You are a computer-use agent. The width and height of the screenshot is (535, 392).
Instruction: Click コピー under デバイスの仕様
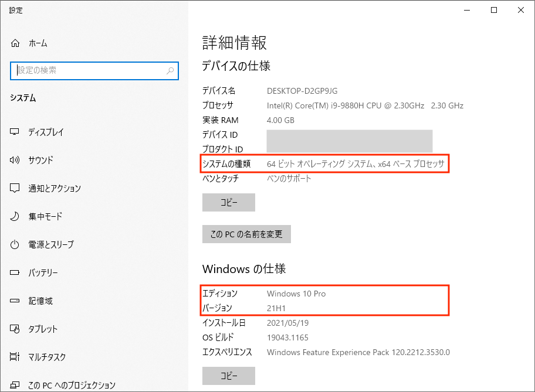pyautogui.click(x=228, y=202)
